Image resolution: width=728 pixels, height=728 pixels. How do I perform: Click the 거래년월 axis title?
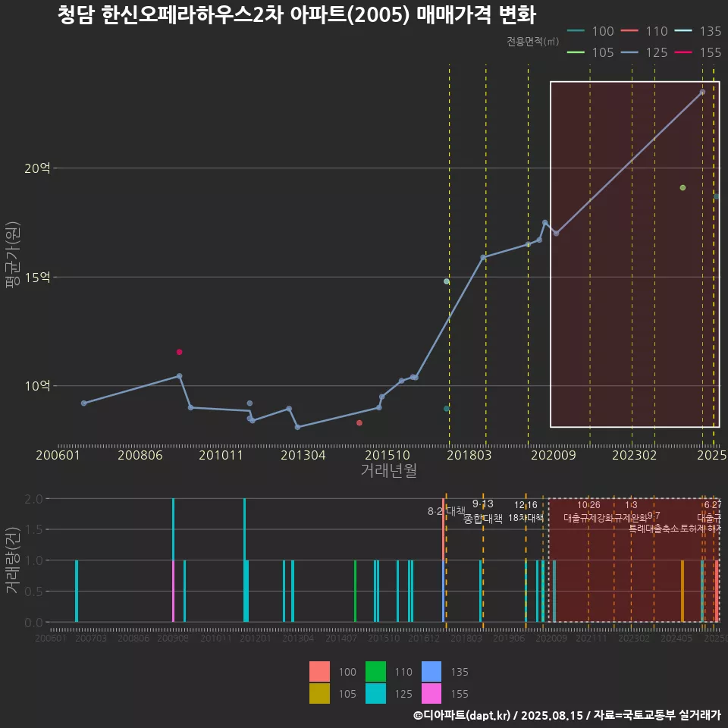388,470
